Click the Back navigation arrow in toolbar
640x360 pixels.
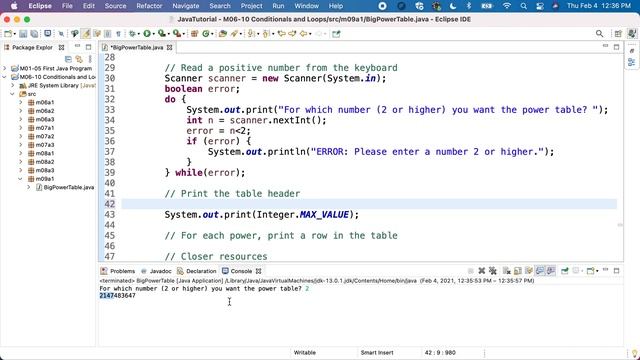(x=303, y=34)
